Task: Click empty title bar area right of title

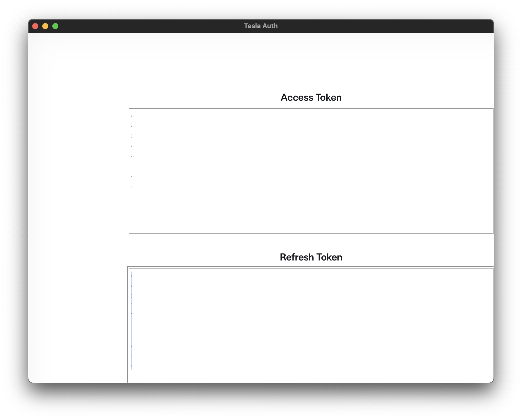Action: (x=377, y=26)
